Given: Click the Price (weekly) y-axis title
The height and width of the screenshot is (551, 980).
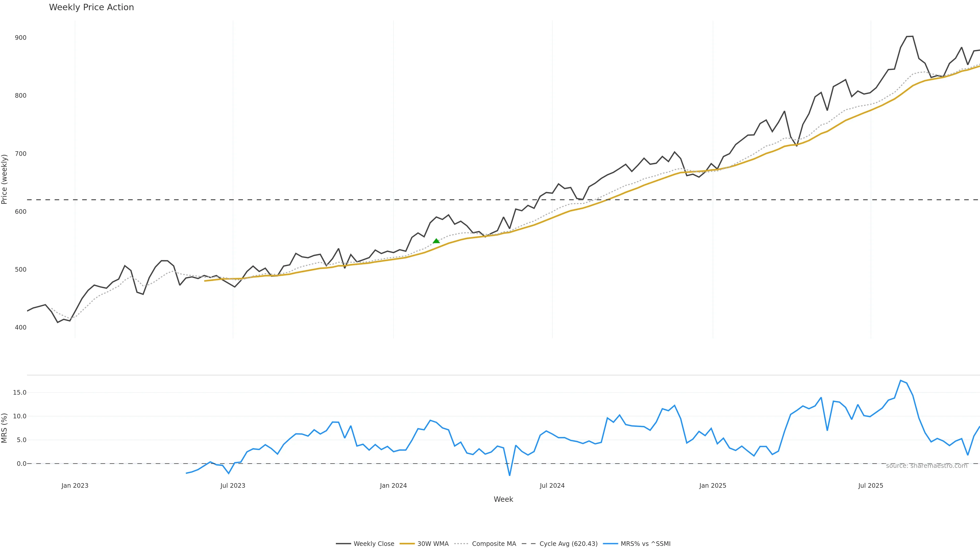Looking at the screenshot, I should point(5,179).
